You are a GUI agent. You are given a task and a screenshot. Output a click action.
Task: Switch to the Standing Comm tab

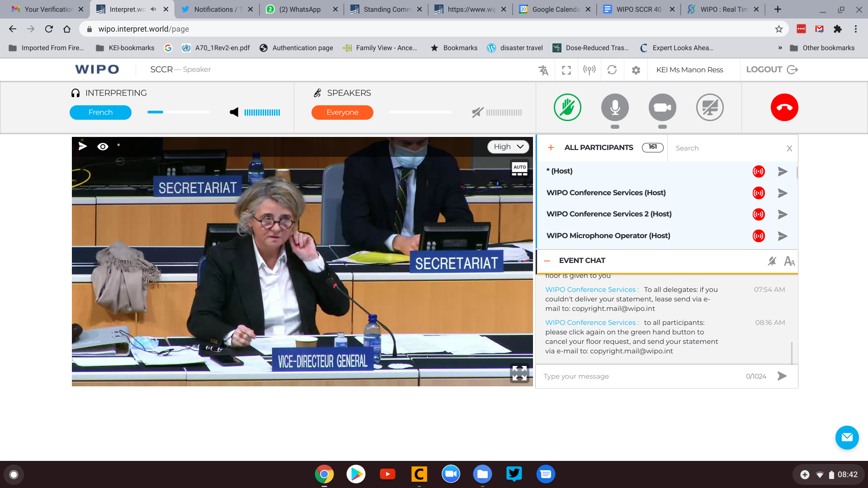pos(387,9)
